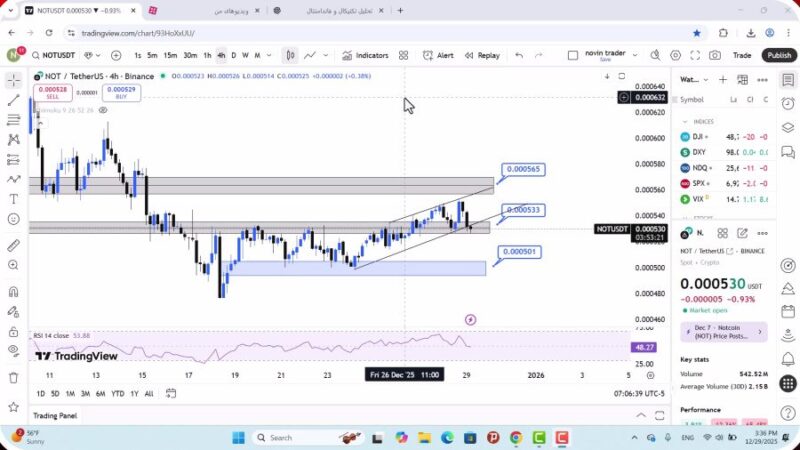Take a chart snapshot with camera icon

tap(715, 55)
